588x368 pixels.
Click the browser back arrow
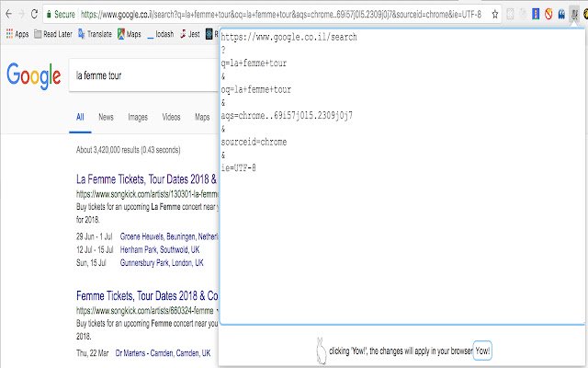click(x=8, y=15)
